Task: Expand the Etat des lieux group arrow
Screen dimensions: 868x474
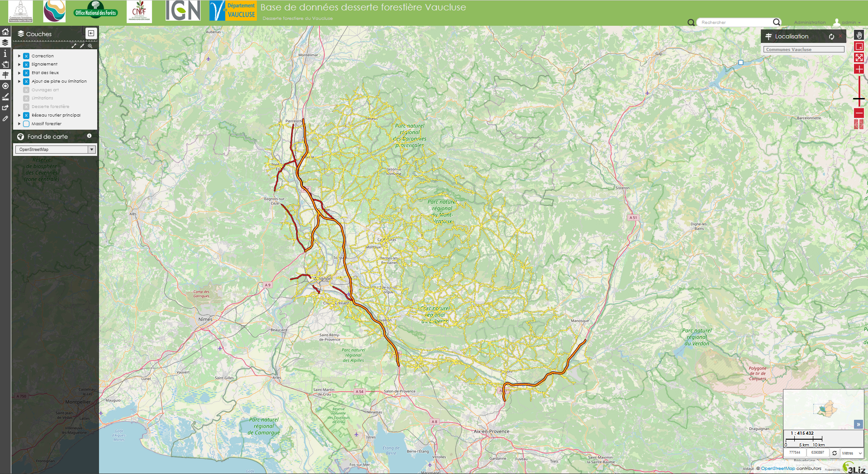Action: coord(19,73)
